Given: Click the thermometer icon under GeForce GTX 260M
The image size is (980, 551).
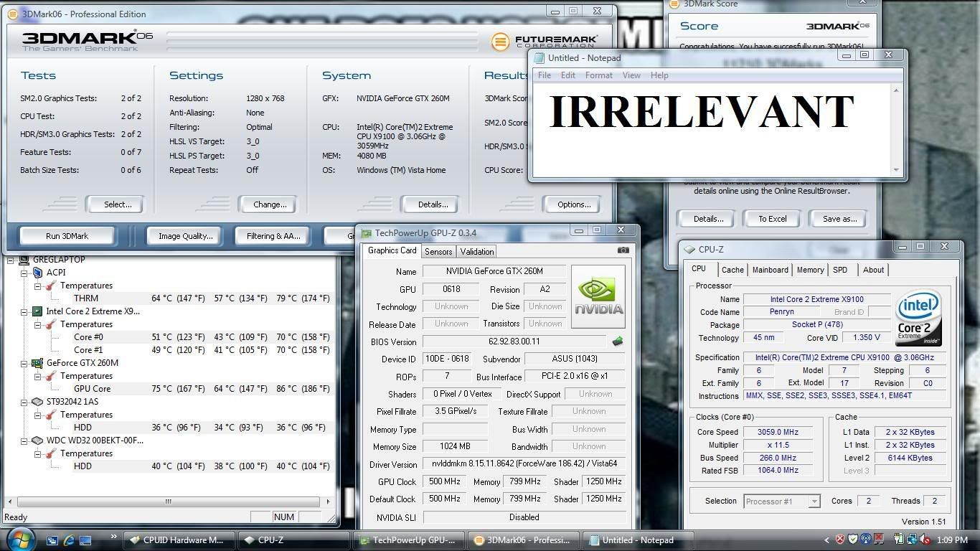Looking at the screenshot, I should point(51,376).
